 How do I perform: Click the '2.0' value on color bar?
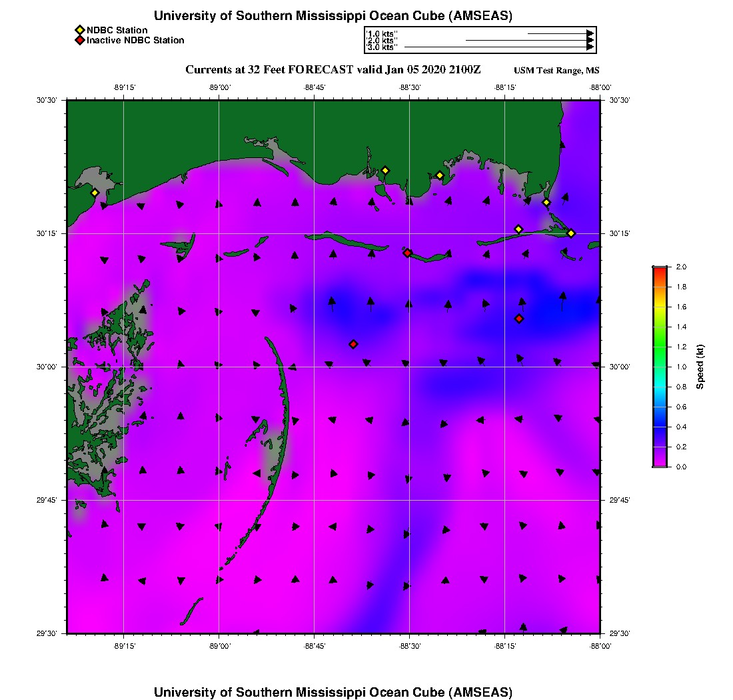681,267
